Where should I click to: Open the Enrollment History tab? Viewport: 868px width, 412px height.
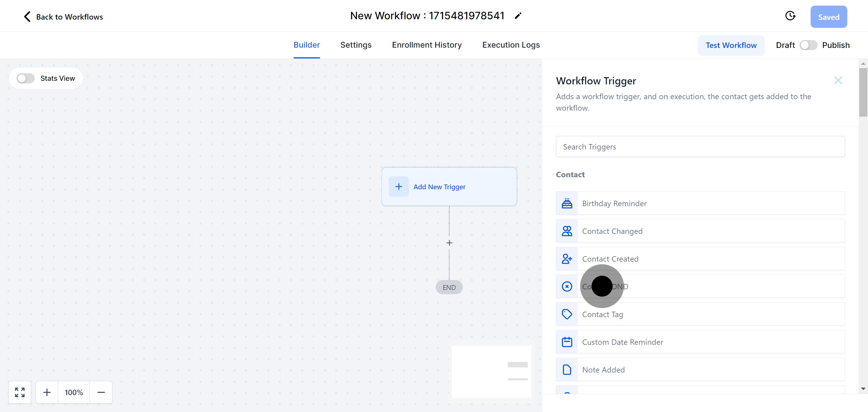[426, 45]
